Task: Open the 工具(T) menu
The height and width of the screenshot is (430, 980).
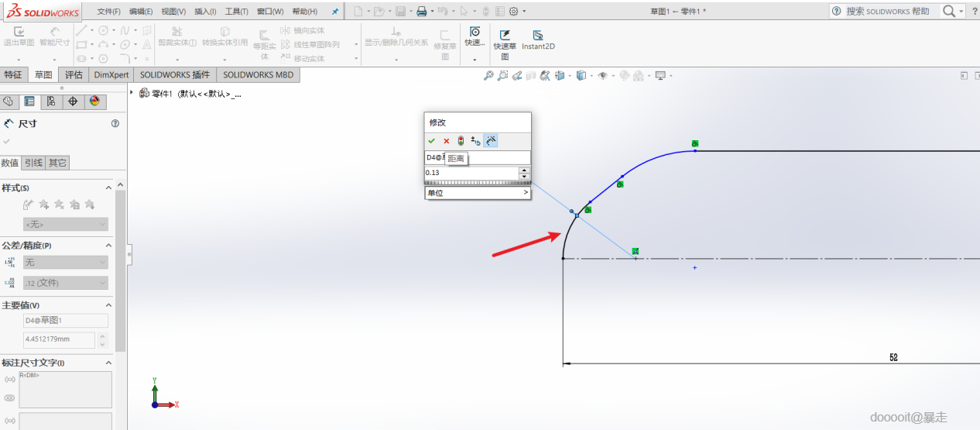Action: coord(237,12)
